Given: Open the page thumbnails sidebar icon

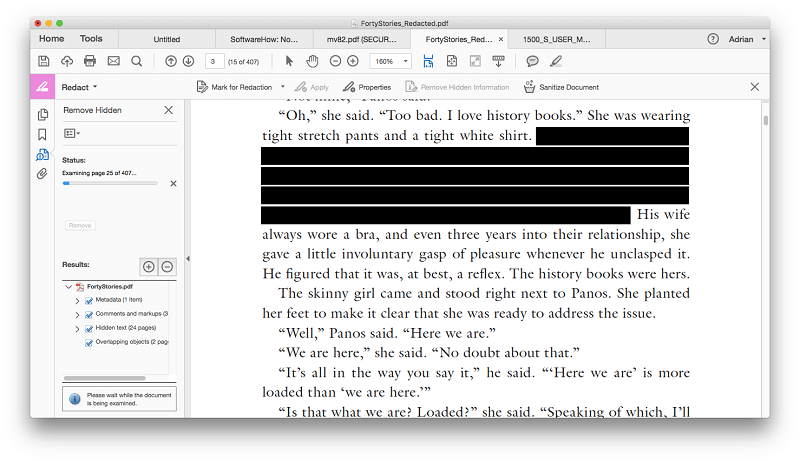Looking at the screenshot, I should tap(43, 114).
